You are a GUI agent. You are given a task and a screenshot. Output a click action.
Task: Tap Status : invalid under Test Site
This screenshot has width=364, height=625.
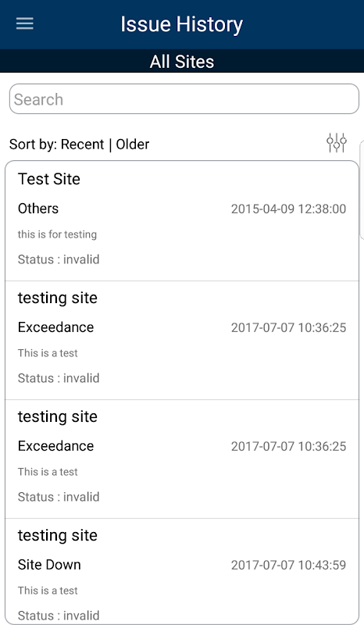click(59, 259)
